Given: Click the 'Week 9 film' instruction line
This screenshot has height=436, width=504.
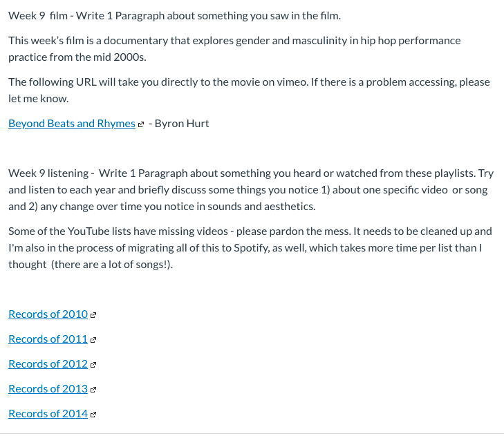Looking at the screenshot, I should 174,16.
